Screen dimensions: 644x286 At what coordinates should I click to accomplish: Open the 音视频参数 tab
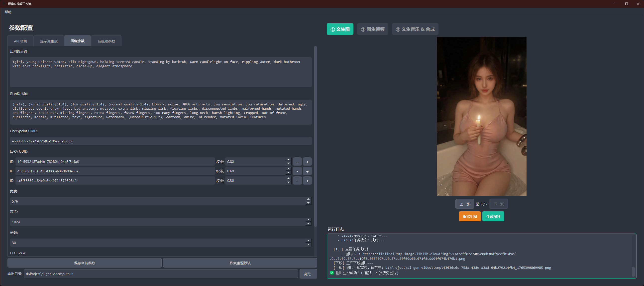(106, 41)
